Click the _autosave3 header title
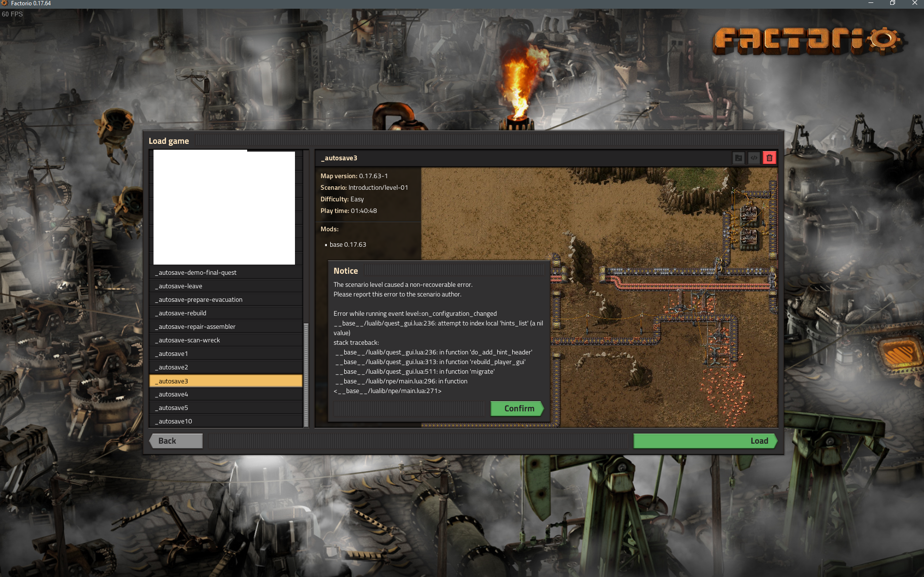Image resolution: width=924 pixels, height=577 pixels. pos(339,158)
